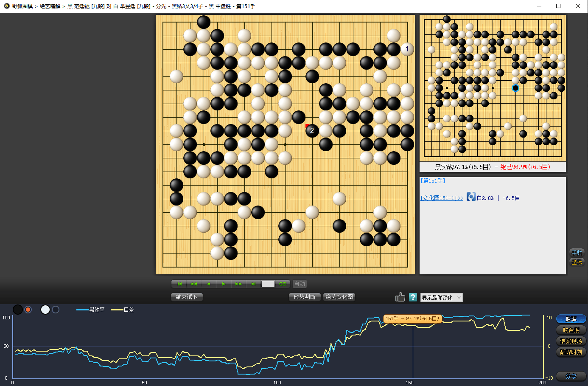This screenshot has width=588, height=386.
Task: Click the Fine Art AI logo icon
Action: pyautogui.click(x=471, y=197)
